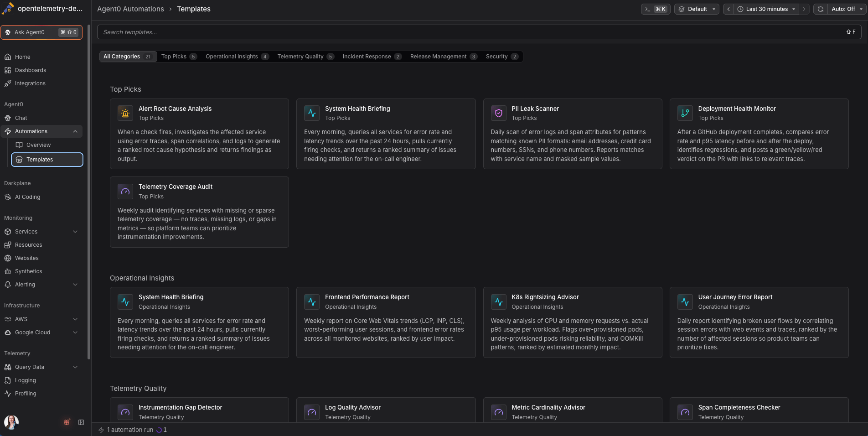Select the Telemetry Quality tab
This screenshot has height=436, width=868.
tap(306, 57)
